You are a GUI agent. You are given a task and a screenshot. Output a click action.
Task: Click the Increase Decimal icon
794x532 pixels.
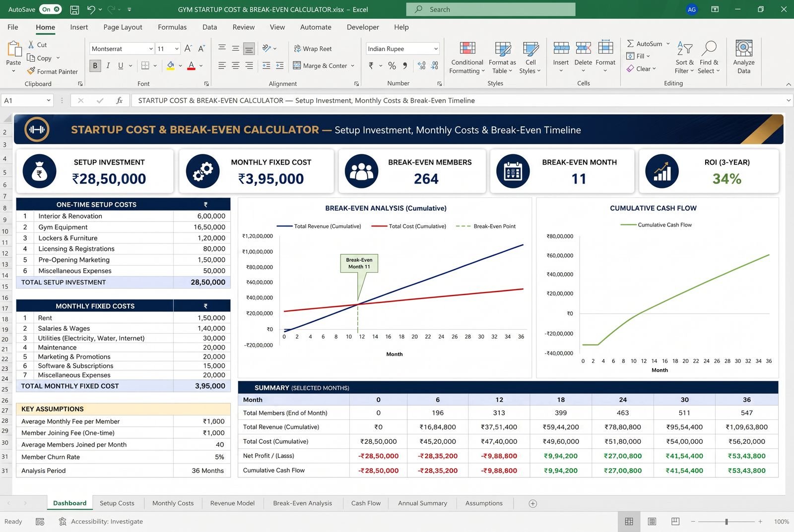click(421, 65)
